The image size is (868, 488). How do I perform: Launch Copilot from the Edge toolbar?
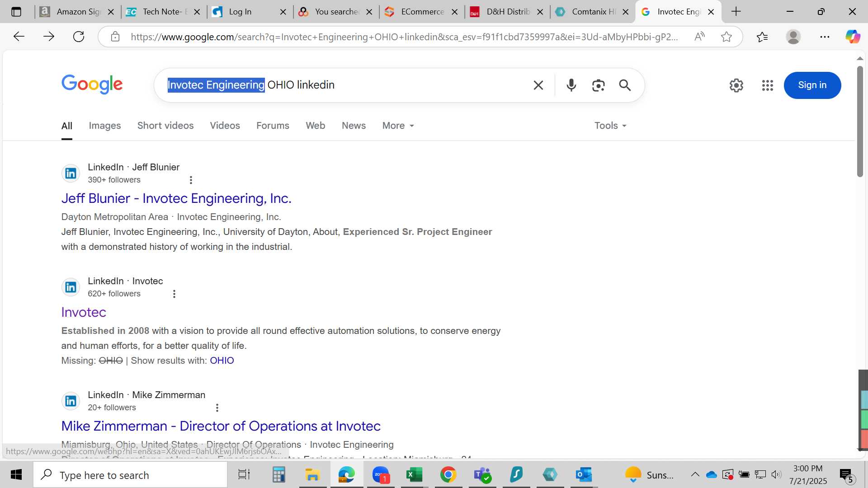coord(853,37)
